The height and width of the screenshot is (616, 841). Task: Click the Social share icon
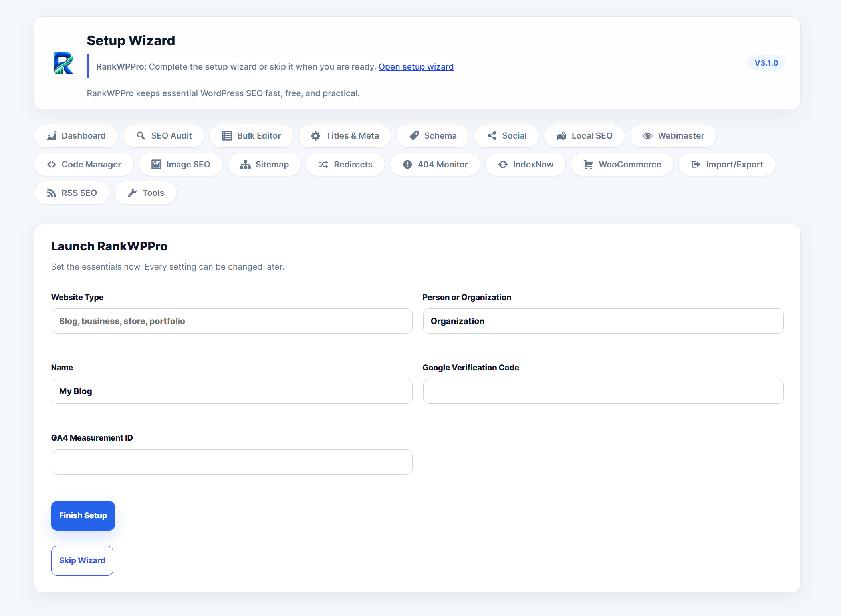492,136
